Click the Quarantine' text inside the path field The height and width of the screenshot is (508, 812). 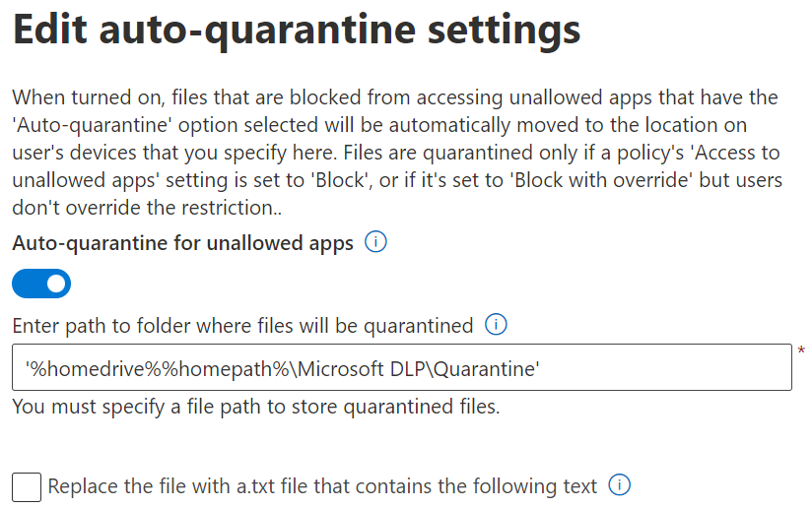[486, 369]
